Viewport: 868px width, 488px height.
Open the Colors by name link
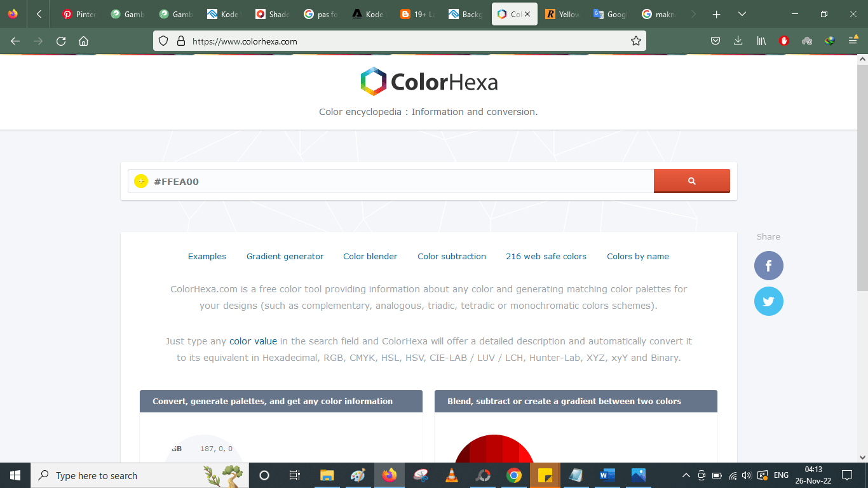(638, 257)
